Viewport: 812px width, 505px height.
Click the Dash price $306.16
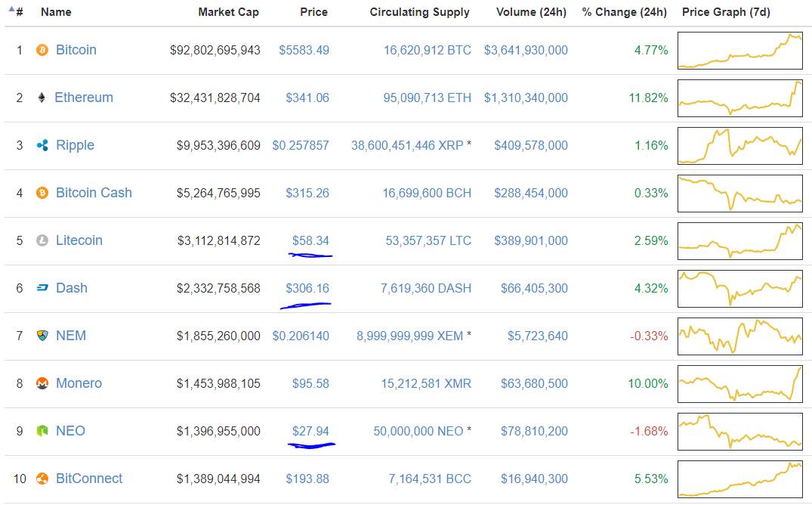307,288
